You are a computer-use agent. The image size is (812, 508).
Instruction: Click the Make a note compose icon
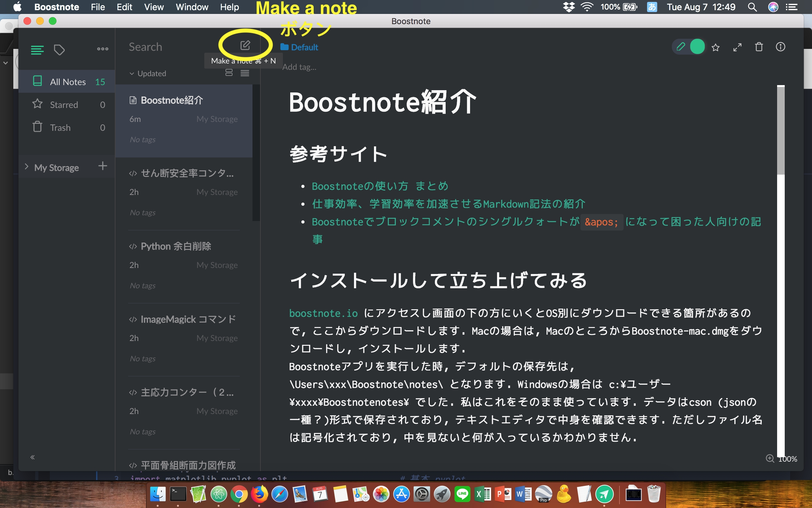245,45
